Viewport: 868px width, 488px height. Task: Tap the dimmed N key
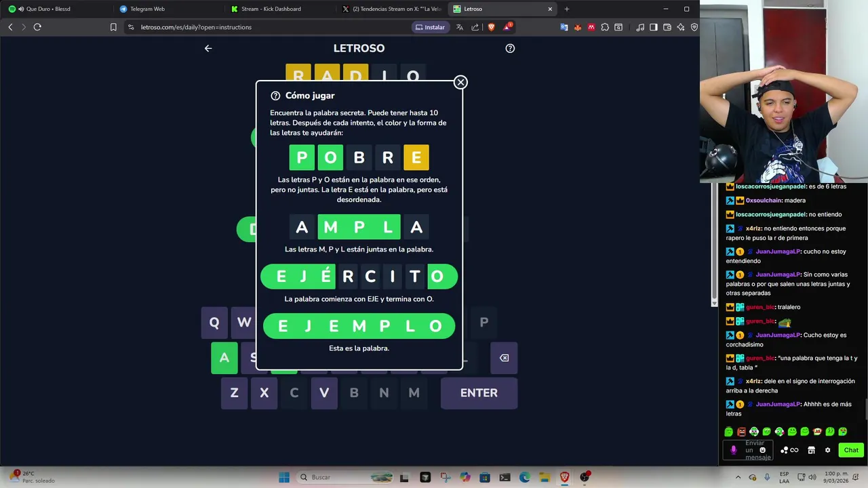[x=384, y=393]
